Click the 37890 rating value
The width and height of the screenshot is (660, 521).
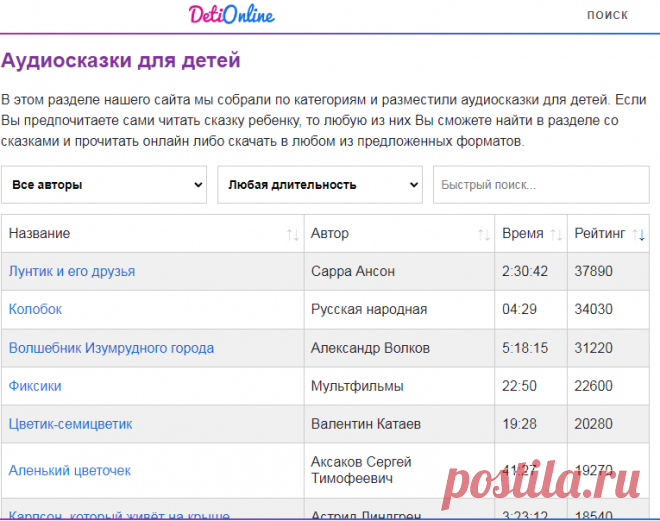(593, 271)
